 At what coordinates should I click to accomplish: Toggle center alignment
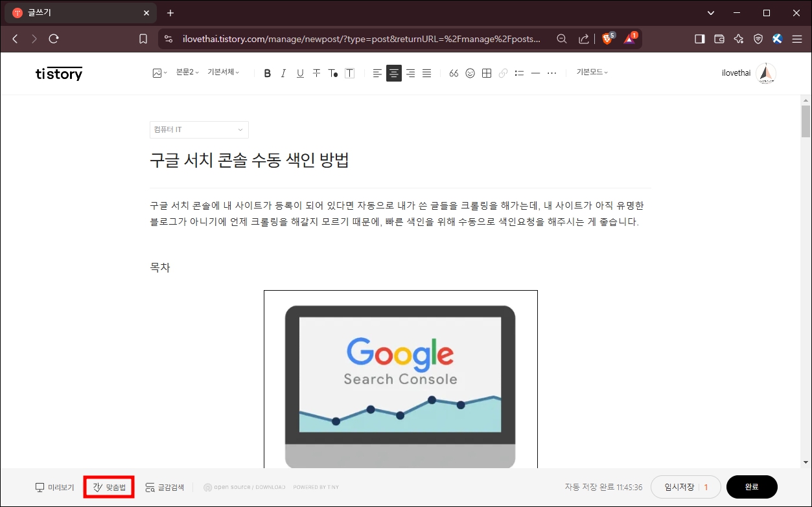point(394,73)
